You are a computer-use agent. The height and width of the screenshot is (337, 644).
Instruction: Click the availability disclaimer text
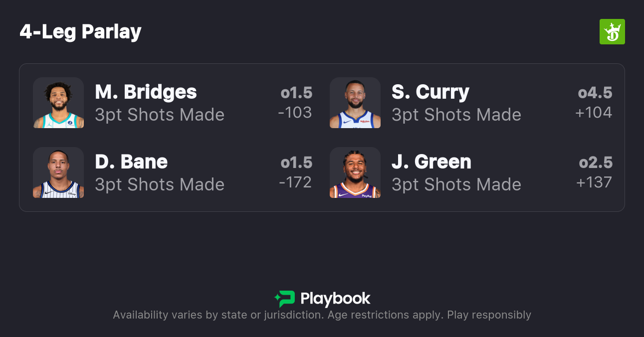pyautogui.click(x=322, y=315)
